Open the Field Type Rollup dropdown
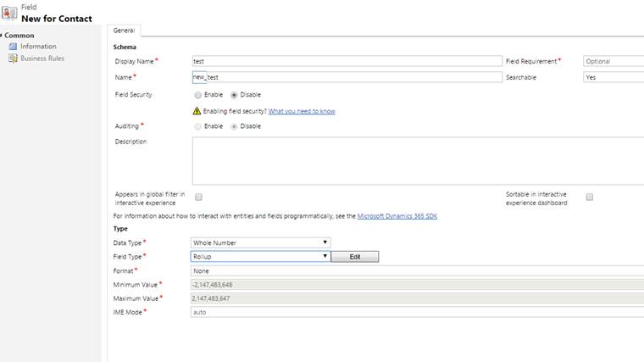The width and height of the screenshot is (644, 362). [x=260, y=256]
